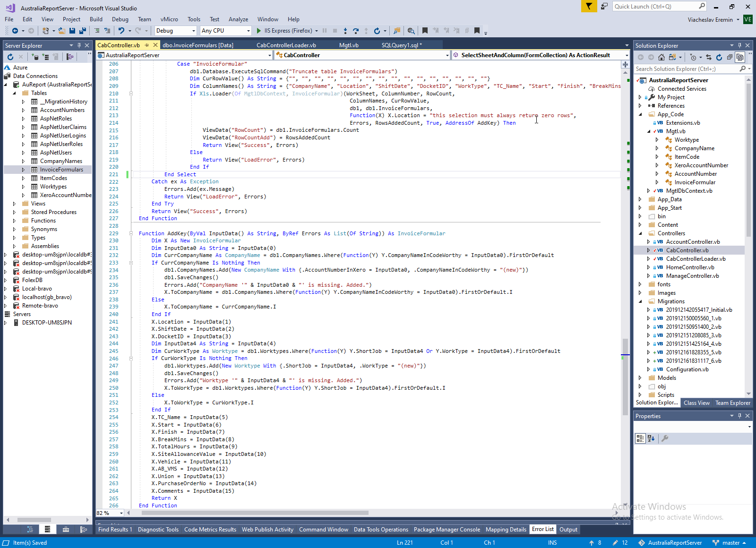Refresh the Server Explorer panel
The image size is (756, 548).
tap(10, 57)
